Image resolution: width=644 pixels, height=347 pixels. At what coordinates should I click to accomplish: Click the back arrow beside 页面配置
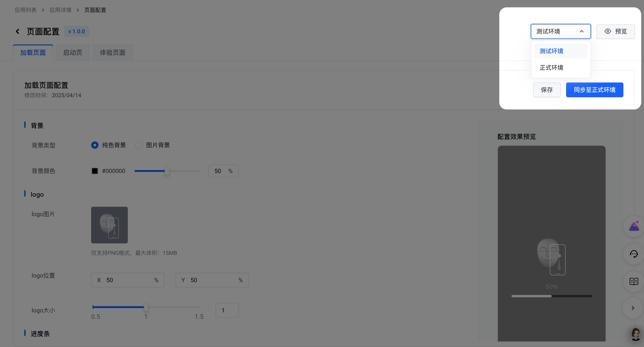(x=17, y=32)
